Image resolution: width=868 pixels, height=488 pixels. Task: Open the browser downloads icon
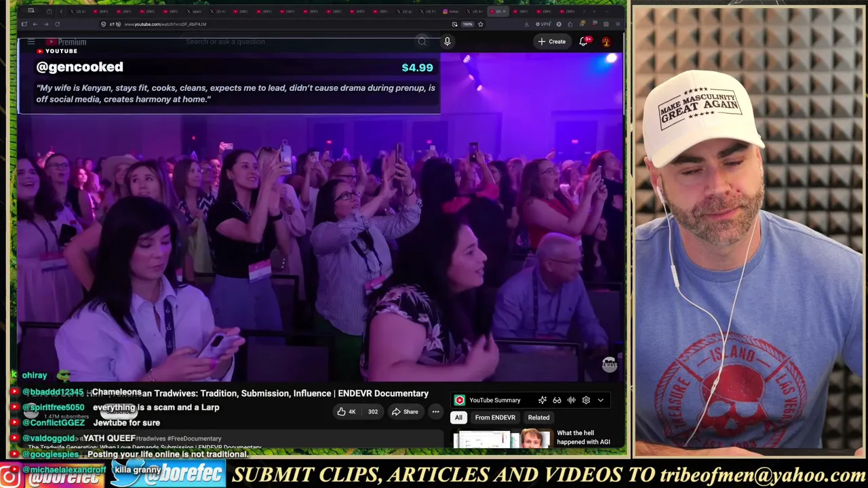[x=527, y=24]
